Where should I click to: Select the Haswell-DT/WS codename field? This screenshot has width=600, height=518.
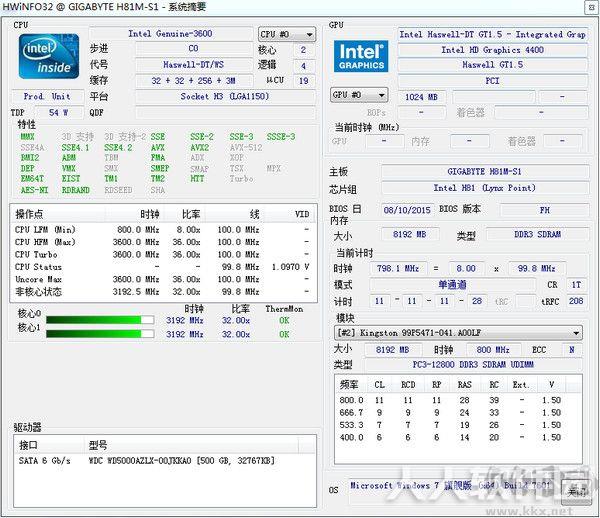click(194, 65)
